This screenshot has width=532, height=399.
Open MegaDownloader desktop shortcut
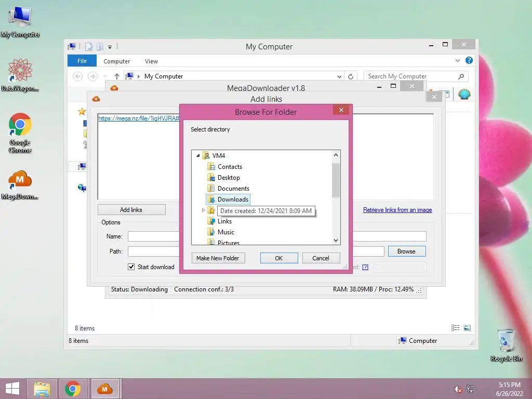point(20,185)
